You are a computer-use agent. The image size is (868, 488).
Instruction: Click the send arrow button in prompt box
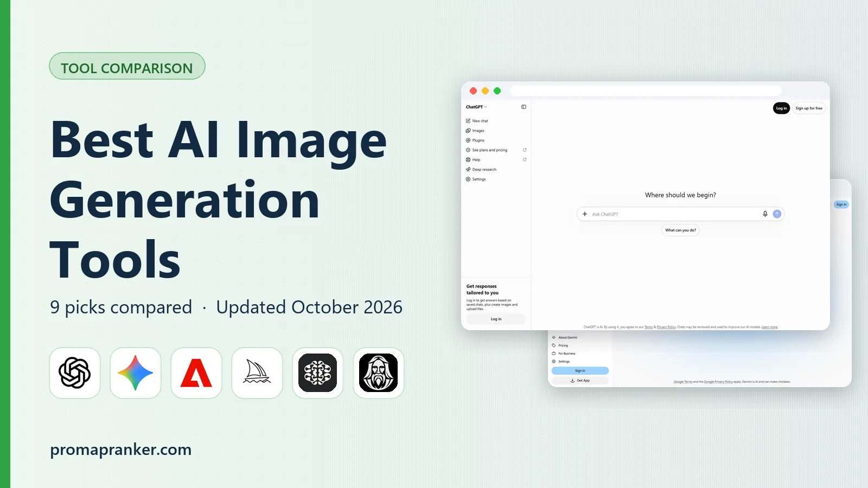(777, 214)
